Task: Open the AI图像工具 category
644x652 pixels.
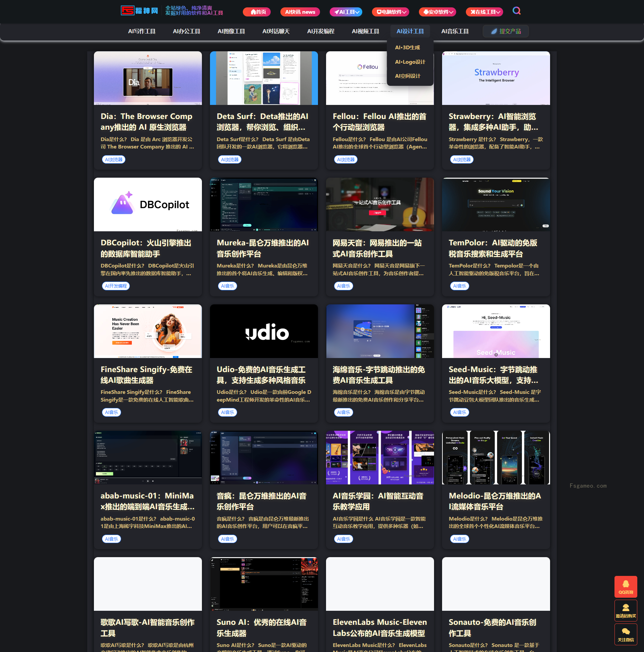Action: (231, 32)
